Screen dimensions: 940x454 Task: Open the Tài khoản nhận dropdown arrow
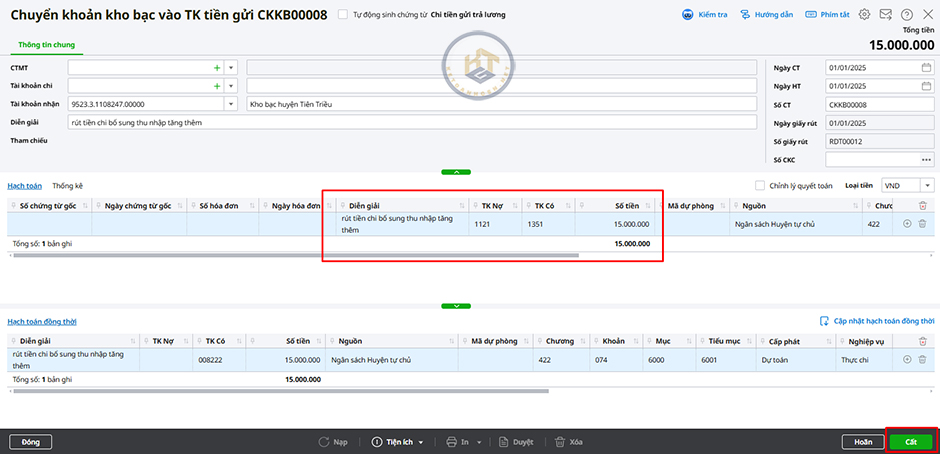click(231, 104)
